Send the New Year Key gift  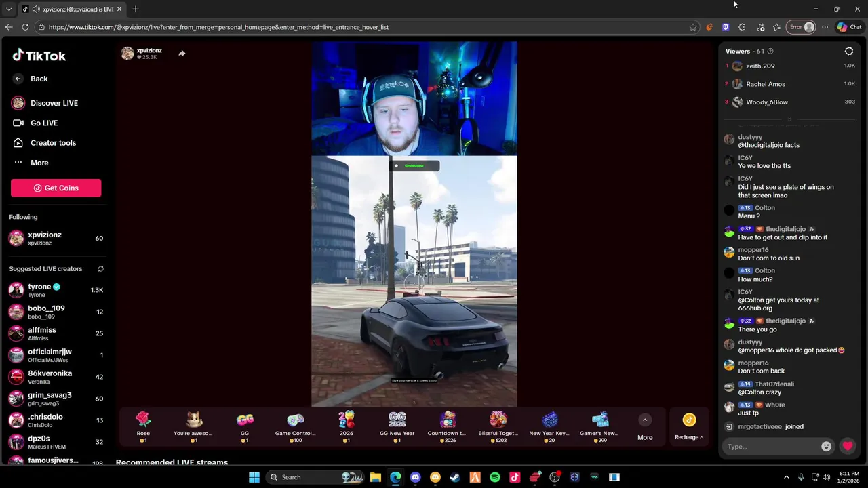(x=549, y=426)
